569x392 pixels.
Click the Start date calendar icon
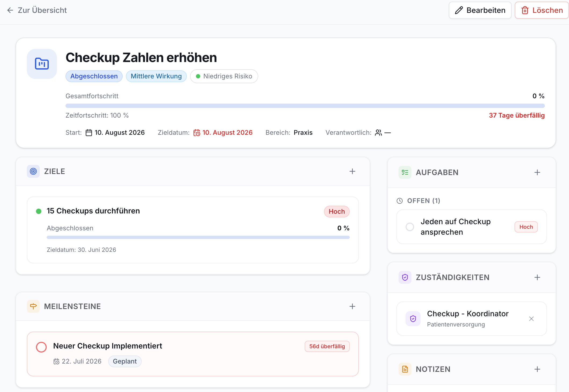point(89,133)
